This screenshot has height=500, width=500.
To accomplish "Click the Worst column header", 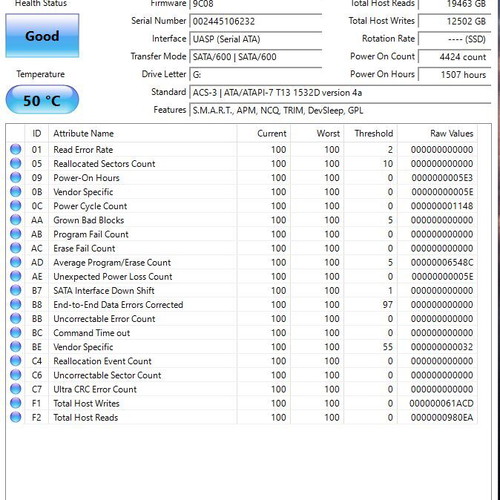I will (x=317, y=133).
